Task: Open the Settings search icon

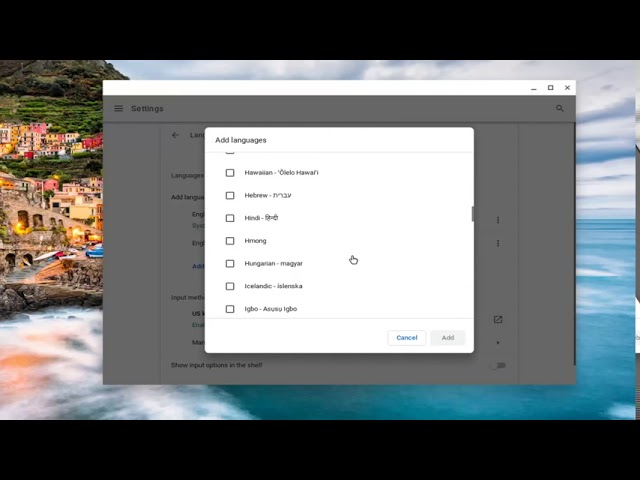Action: pyautogui.click(x=560, y=108)
